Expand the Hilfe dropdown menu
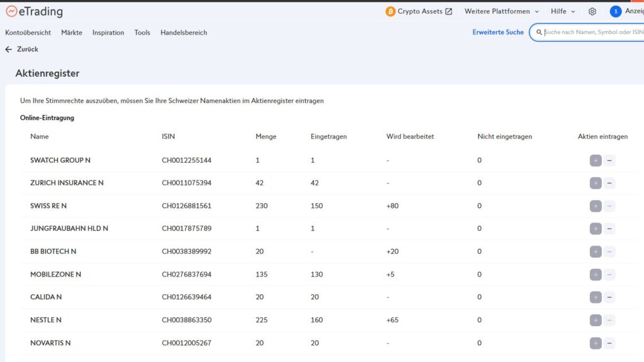The image size is (644, 362). [563, 11]
